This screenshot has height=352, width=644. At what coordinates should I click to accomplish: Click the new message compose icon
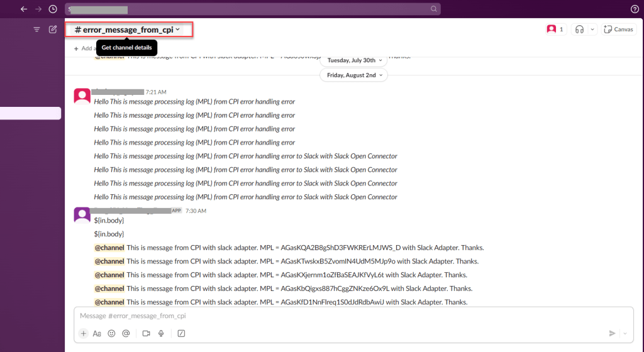coord(53,29)
